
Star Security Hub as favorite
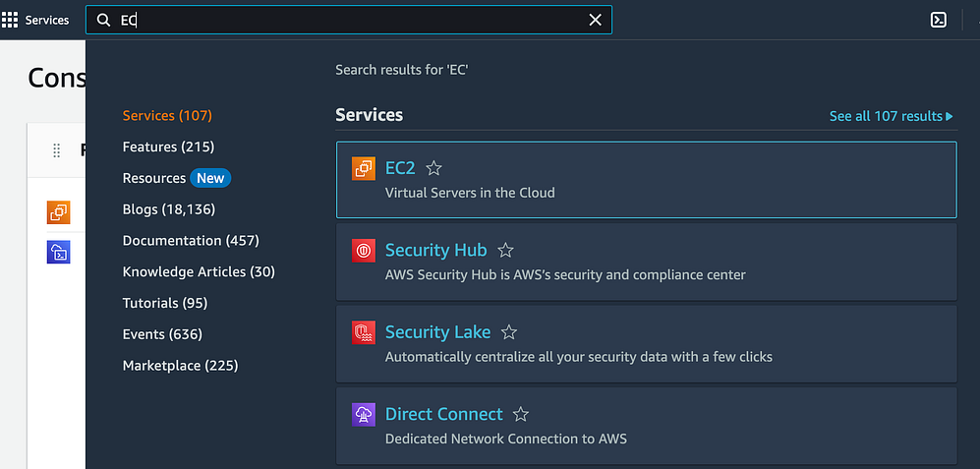click(505, 251)
